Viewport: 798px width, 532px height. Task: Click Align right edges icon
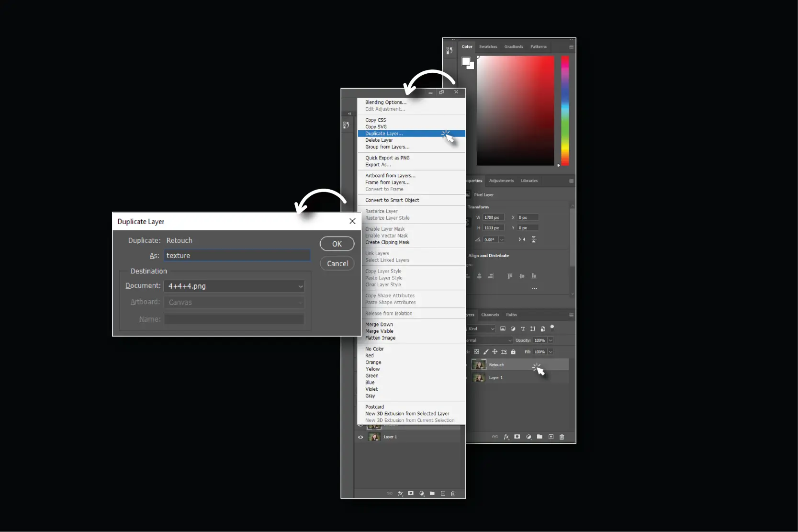coord(491,276)
